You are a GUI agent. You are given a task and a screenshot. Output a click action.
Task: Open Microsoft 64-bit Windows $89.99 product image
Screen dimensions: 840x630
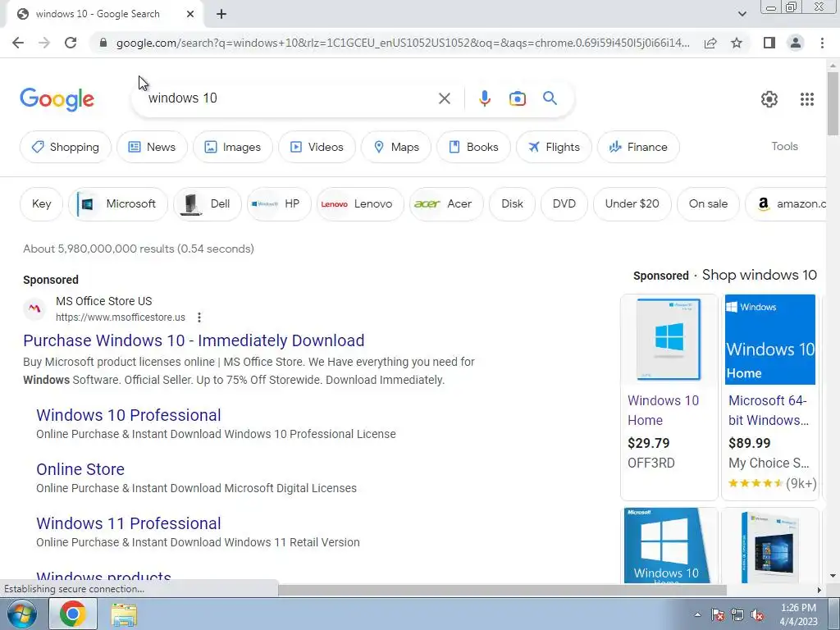(x=769, y=340)
